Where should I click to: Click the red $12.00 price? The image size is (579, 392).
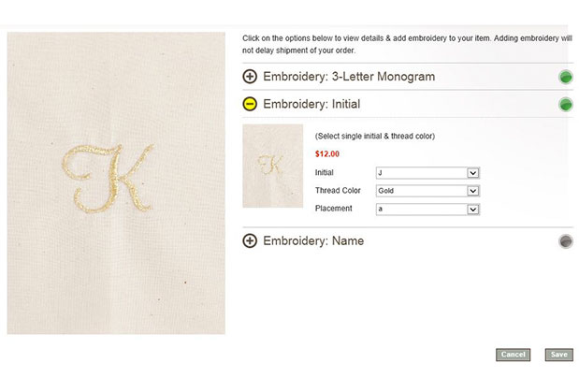pos(327,153)
